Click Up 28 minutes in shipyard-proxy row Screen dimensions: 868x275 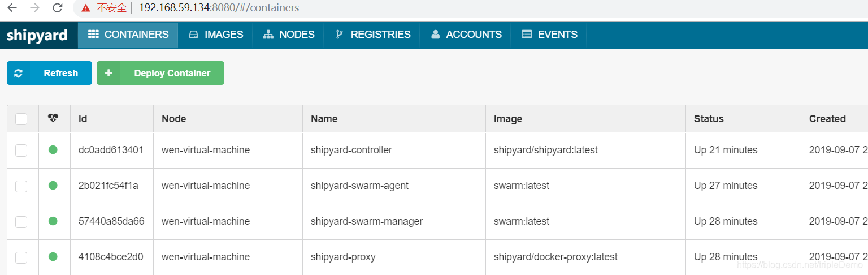pyautogui.click(x=726, y=257)
